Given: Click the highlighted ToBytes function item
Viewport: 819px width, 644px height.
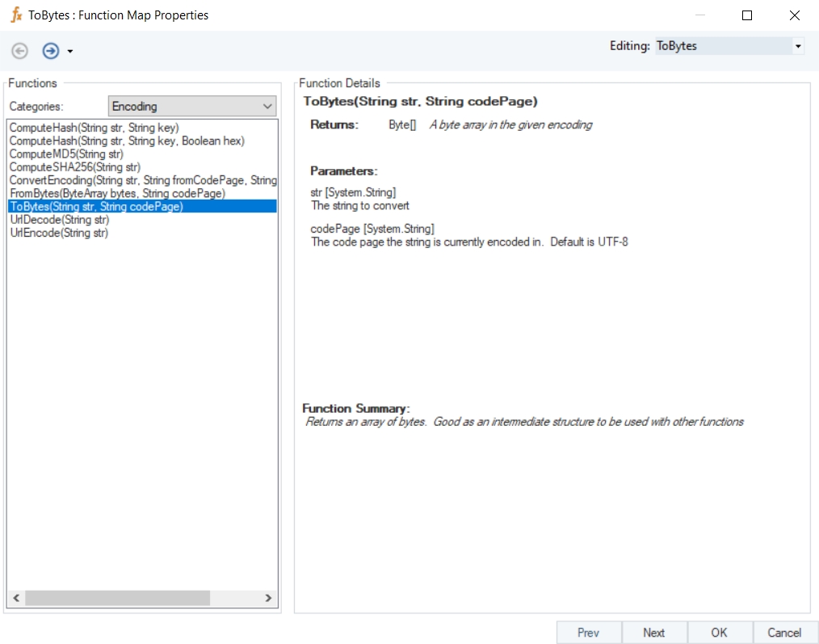Looking at the screenshot, I should [x=96, y=206].
